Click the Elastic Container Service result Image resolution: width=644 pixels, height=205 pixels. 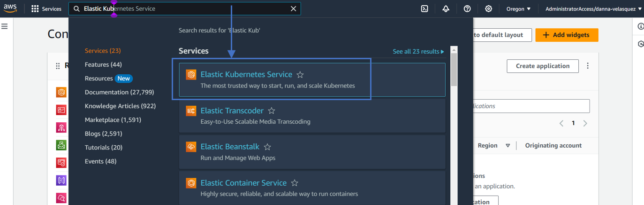tap(243, 183)
